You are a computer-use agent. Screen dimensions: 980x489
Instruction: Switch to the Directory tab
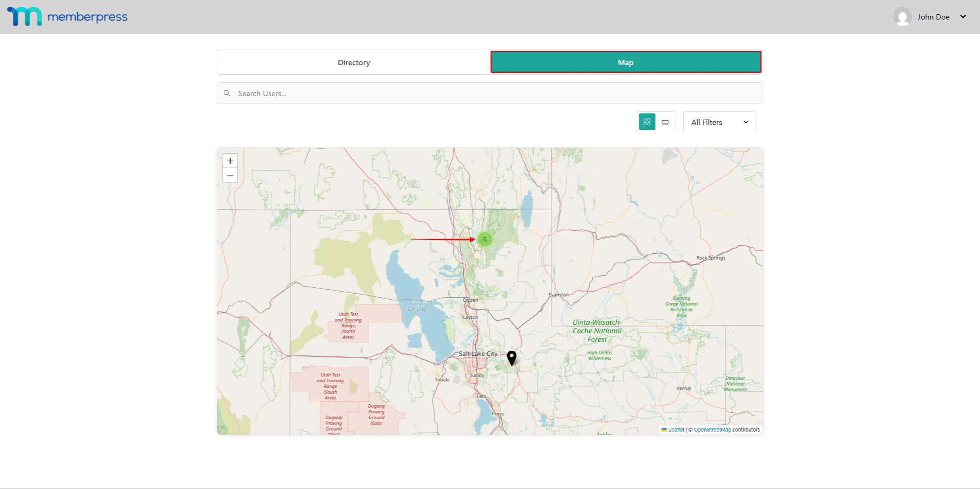tap(353, 62)
